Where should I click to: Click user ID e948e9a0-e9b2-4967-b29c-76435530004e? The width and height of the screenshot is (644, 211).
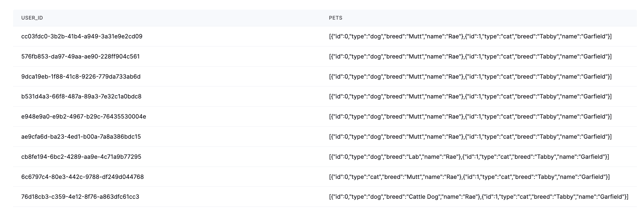pyautogui.click(x=84, y=116)
